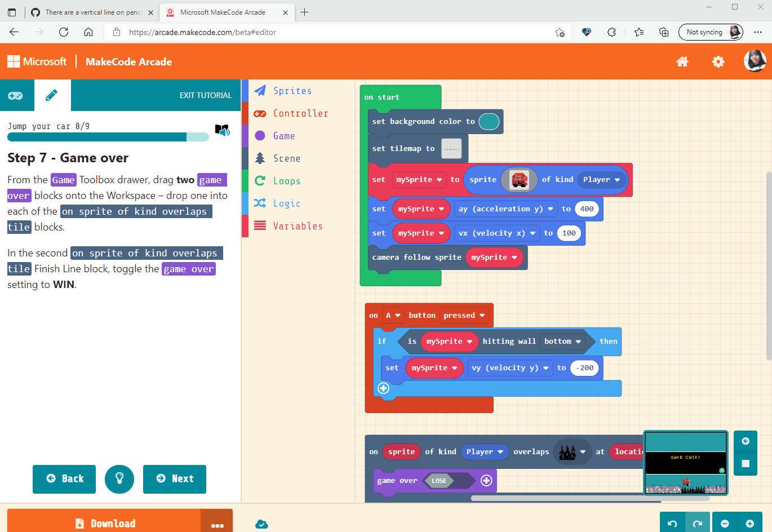Zoom in the workspace with the plus icon
The height and width of the screenshot is (532, 772).
(750, 523)
